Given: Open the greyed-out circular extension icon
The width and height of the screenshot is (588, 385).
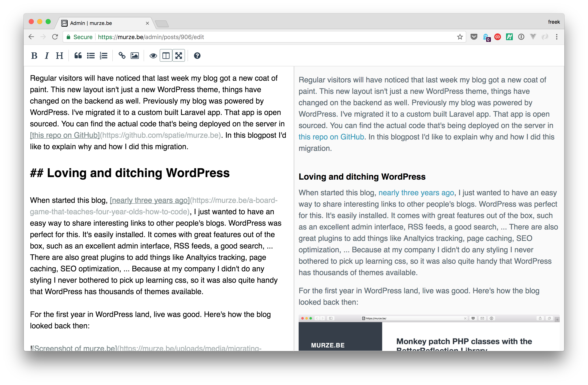Looking at the screenshot, I should [545, 37].
